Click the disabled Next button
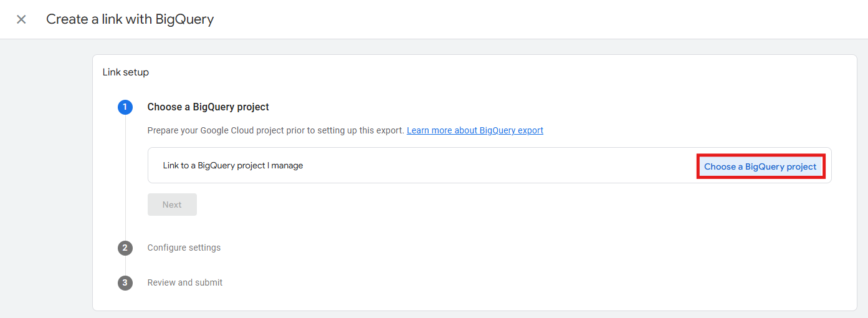This screenshot has height=318, width=868. pos(172,205)
